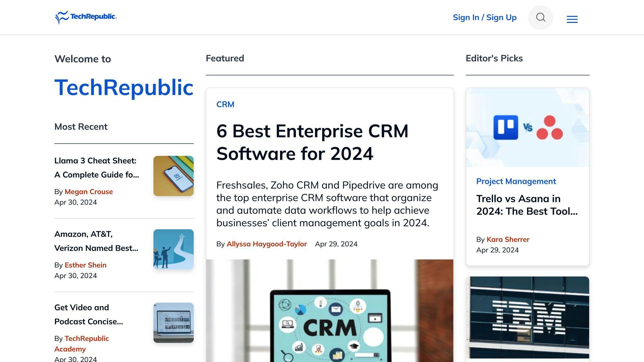Click Trello vs Asana comparison image
This screenshot has height=362, width=644.
[527, 128]
